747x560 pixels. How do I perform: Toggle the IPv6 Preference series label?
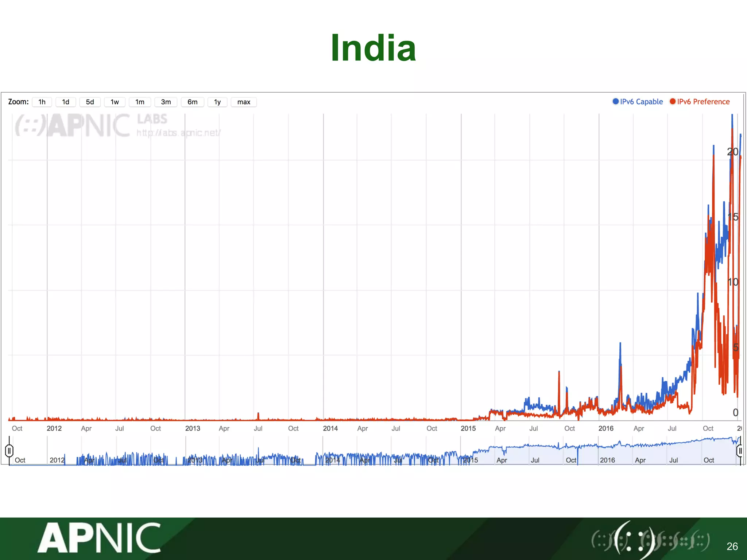pos(703,102)
